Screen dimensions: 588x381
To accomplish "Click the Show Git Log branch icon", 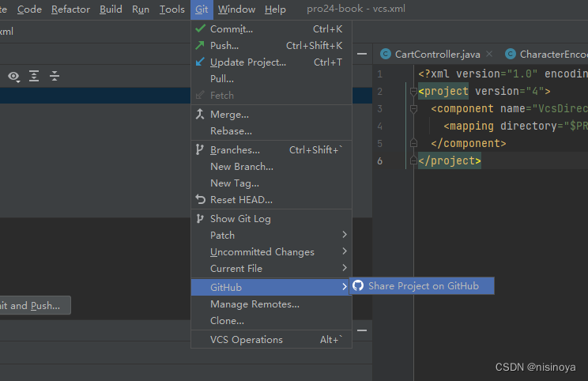I will coord(200,218).
